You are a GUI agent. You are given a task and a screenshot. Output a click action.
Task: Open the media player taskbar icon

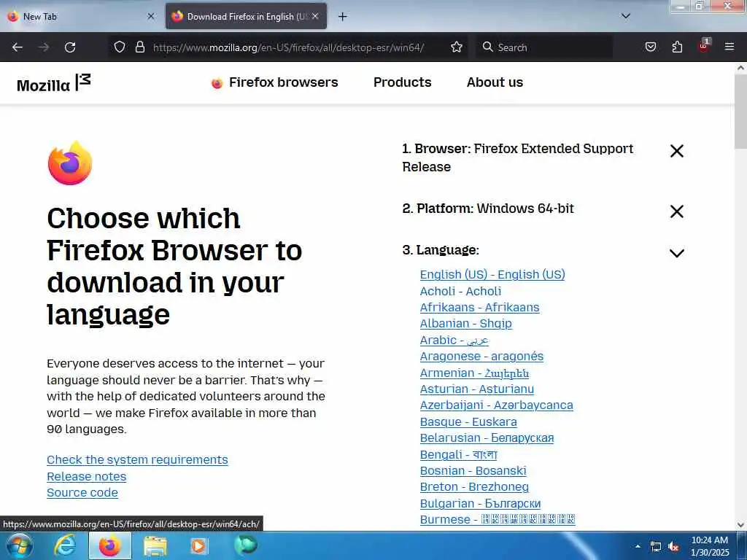tap(199, 545)
